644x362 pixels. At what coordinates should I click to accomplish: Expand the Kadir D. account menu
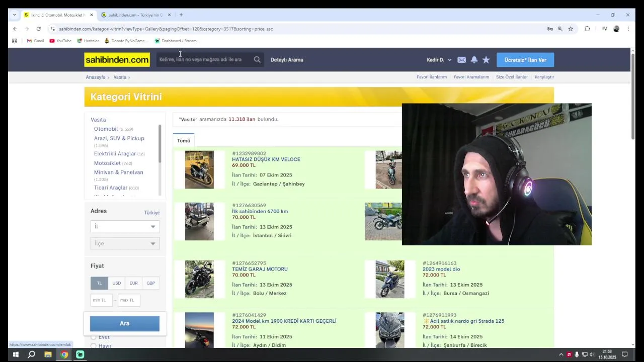coord(439,60)
